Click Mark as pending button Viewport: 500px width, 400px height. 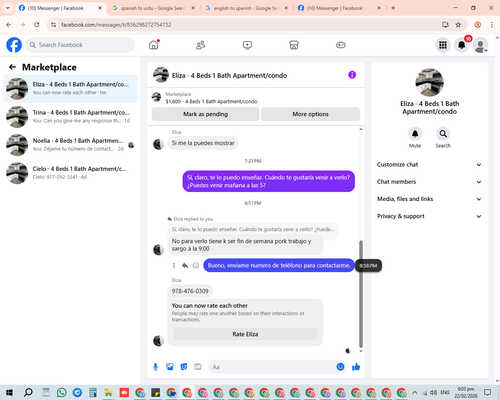[206, 114]
